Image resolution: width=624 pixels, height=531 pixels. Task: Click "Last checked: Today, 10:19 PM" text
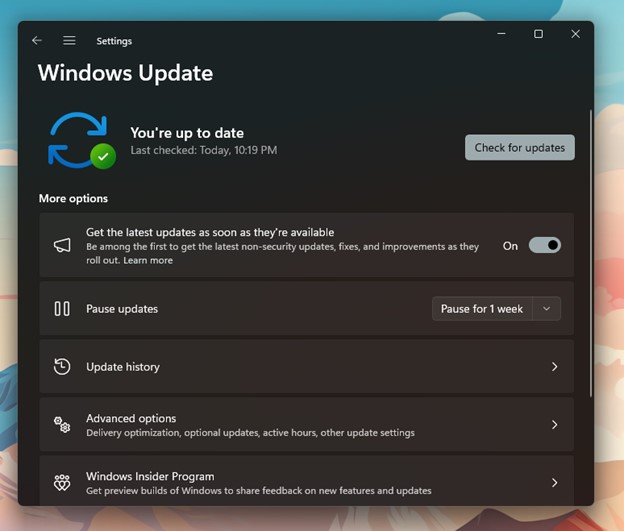click(204, 150)
